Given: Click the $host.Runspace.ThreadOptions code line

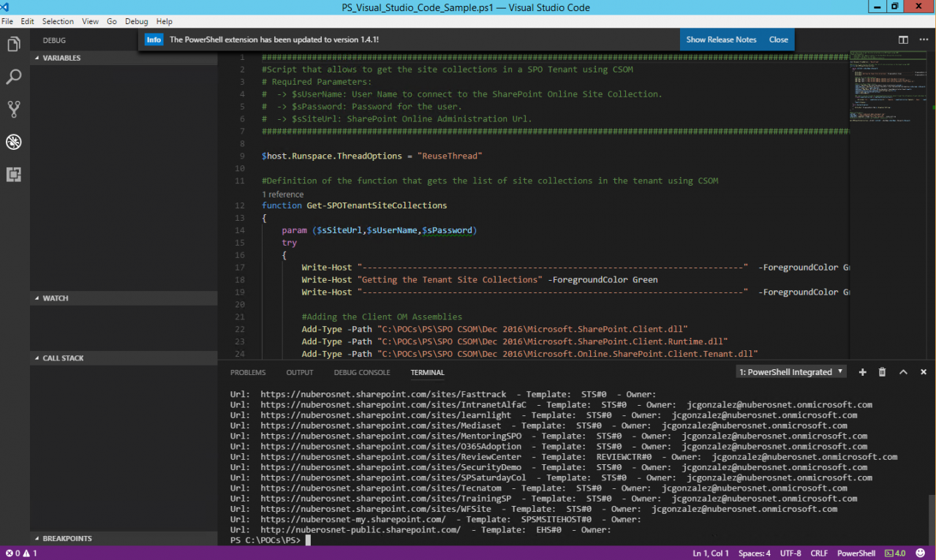Looking at the screenshot, I should pyautogui.click(x=372, y=156).
